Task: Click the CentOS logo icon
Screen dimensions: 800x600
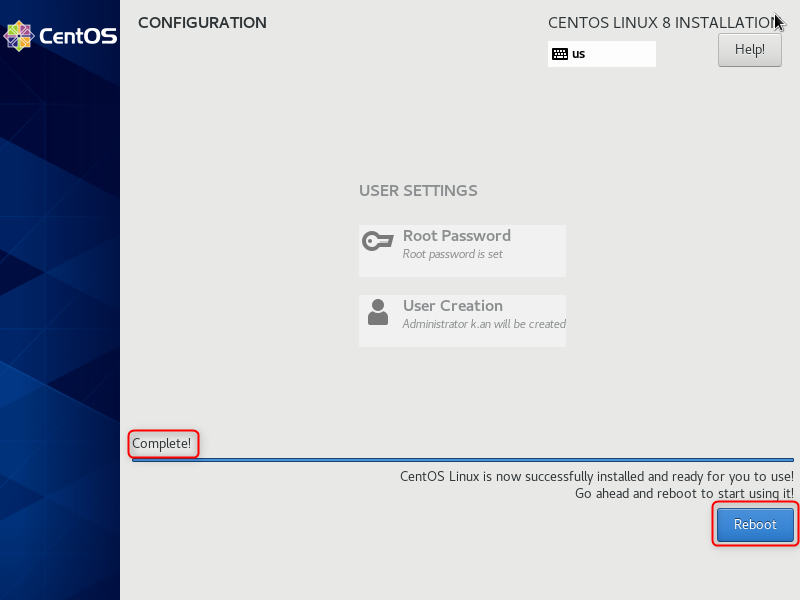Action: click(18, 36)
